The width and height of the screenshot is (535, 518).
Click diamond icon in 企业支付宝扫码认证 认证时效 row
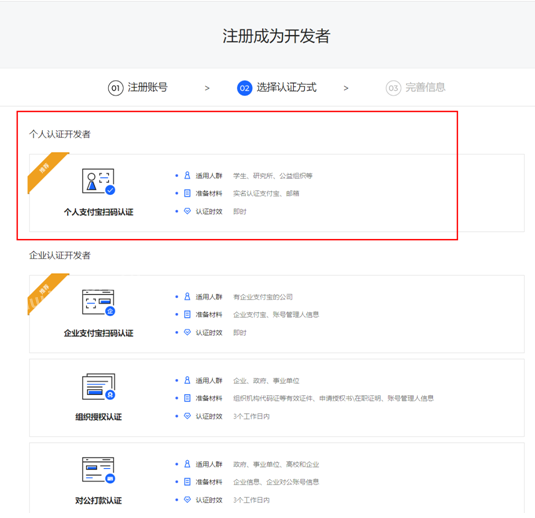click(x=187, y=332)
